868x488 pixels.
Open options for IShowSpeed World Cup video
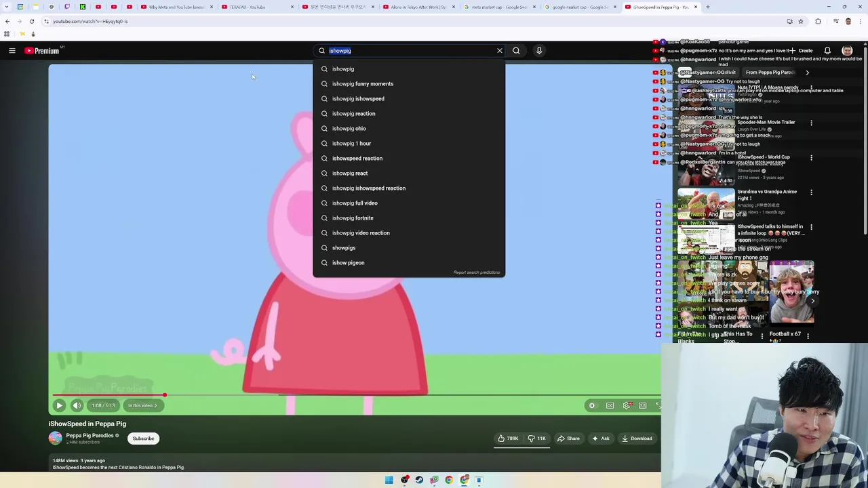(811, 158)
